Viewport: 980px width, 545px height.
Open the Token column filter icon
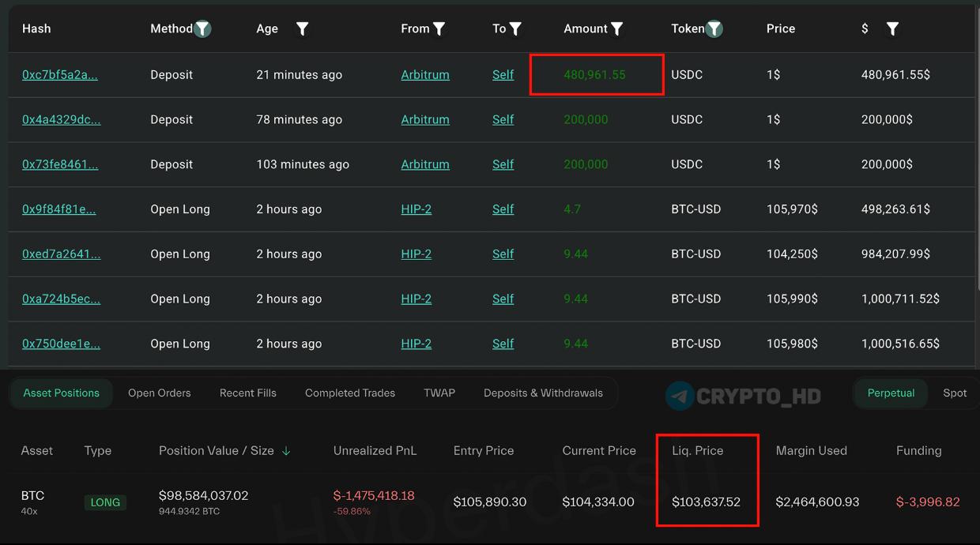click(714, 29)
